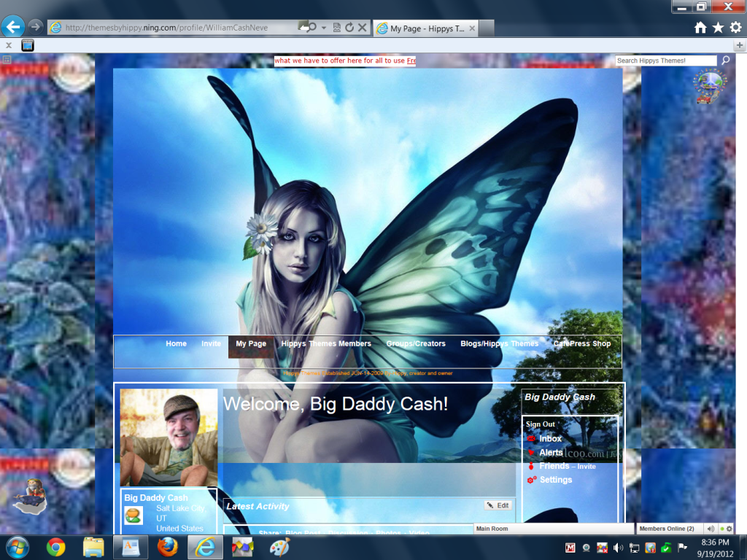This screenshot has width=747, height=560.
Task: Open Hippys Themes Members navigation tab
Action: pyautogui.click(x=326, y=343)
